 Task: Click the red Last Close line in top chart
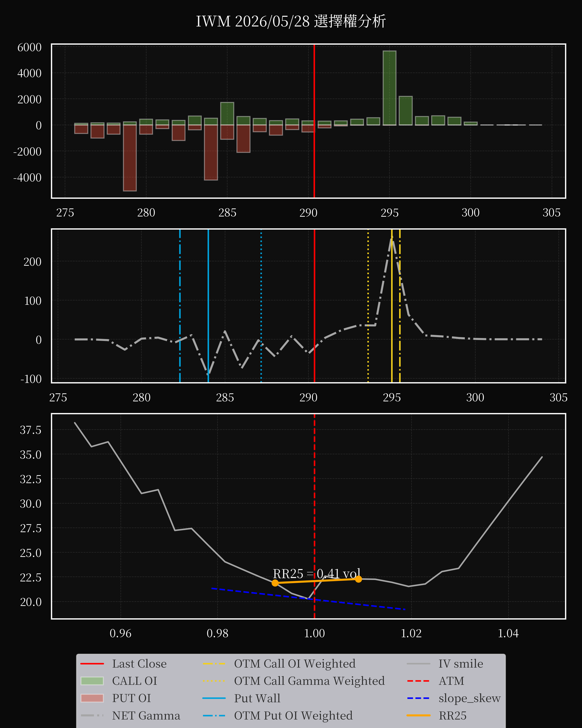coord(314,121)
